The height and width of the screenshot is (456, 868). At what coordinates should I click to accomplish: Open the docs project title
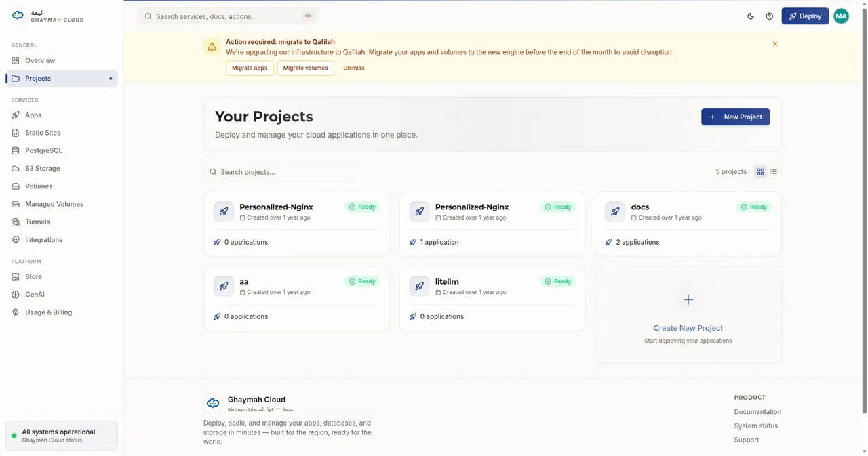640,207
